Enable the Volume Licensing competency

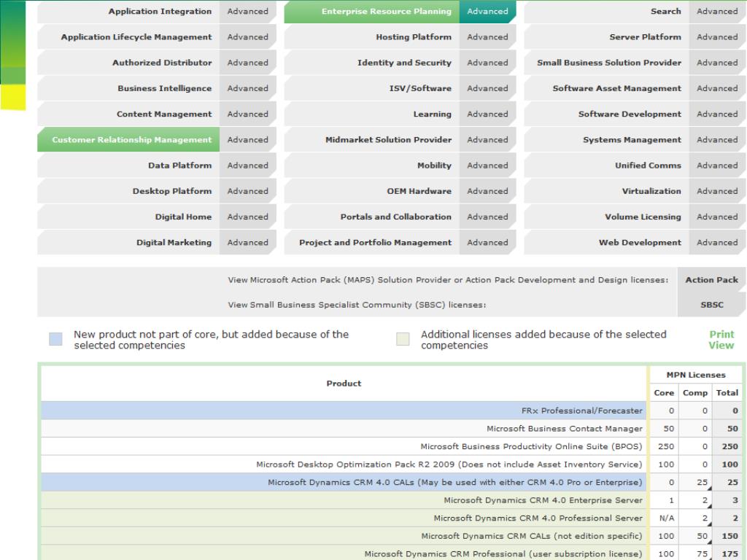606,217
